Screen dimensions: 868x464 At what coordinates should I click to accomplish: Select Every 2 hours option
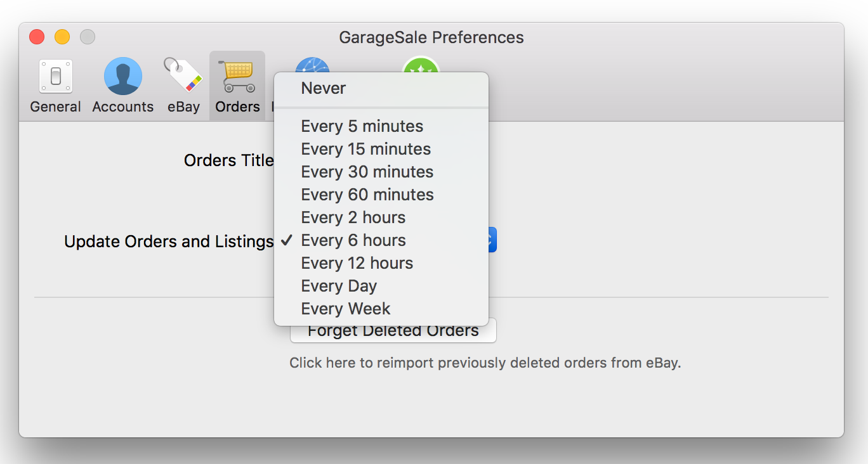click(381, 217)
